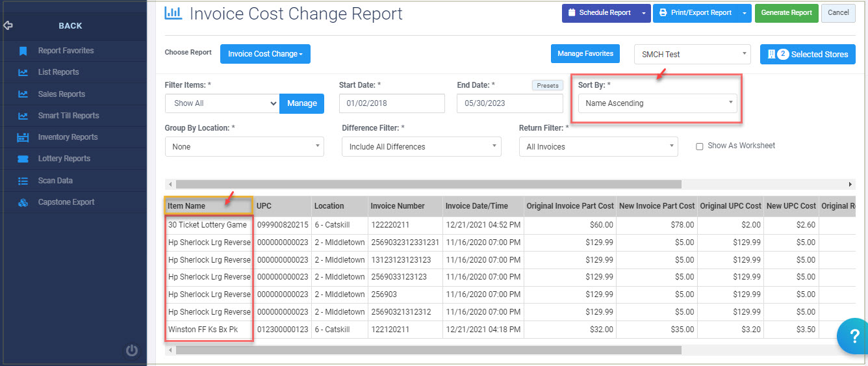Click the Smart Till Reports chart icon
The height and width of the screenshot is (366, 868).
tap(23, 116)
